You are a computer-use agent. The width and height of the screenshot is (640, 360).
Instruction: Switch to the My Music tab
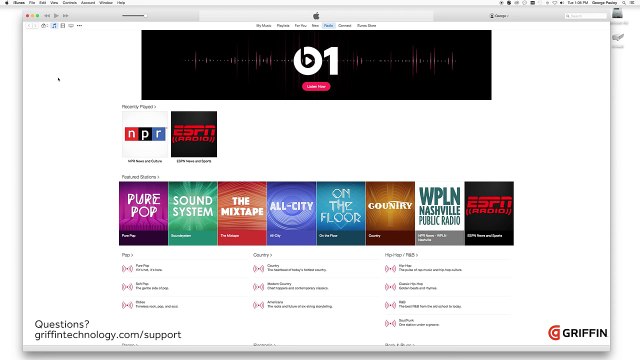[264, 26]
